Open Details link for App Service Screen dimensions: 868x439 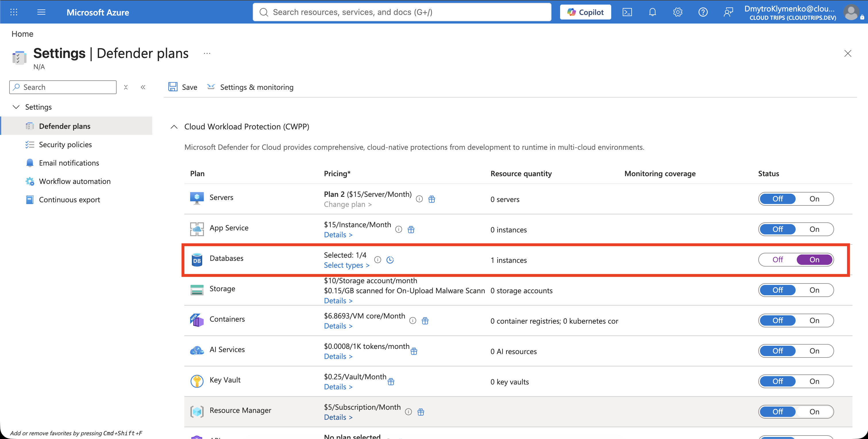(338, 235)
